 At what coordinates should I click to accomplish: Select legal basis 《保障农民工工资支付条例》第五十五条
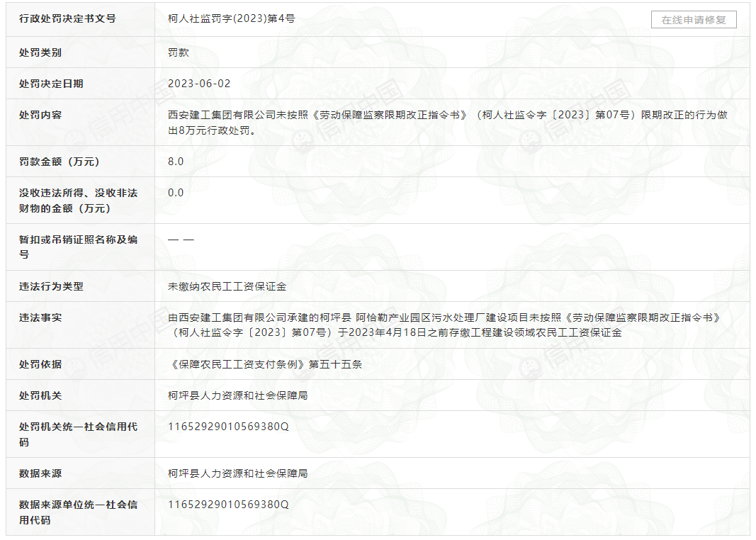(265, 364)
